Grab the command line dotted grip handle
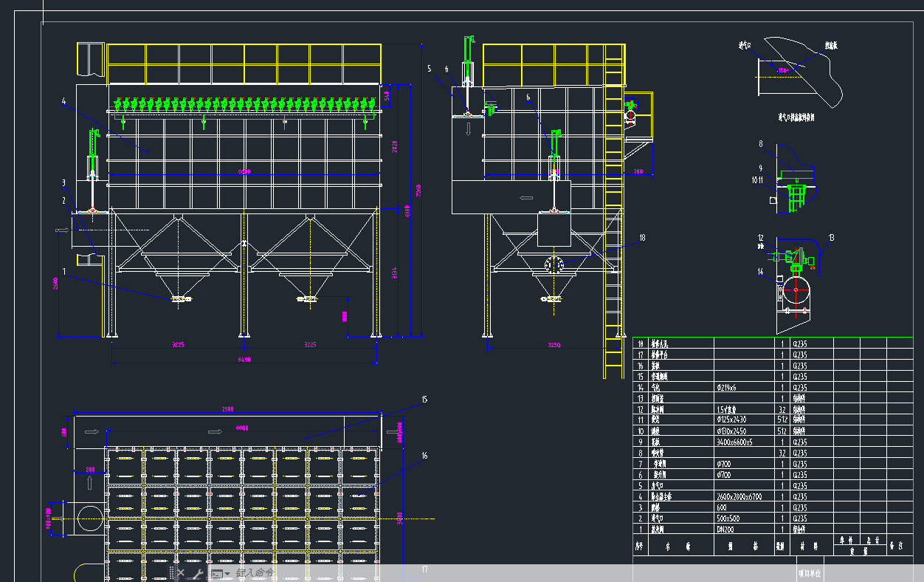Viewport: 924px width, 582px height. click(x=171, y=573)
